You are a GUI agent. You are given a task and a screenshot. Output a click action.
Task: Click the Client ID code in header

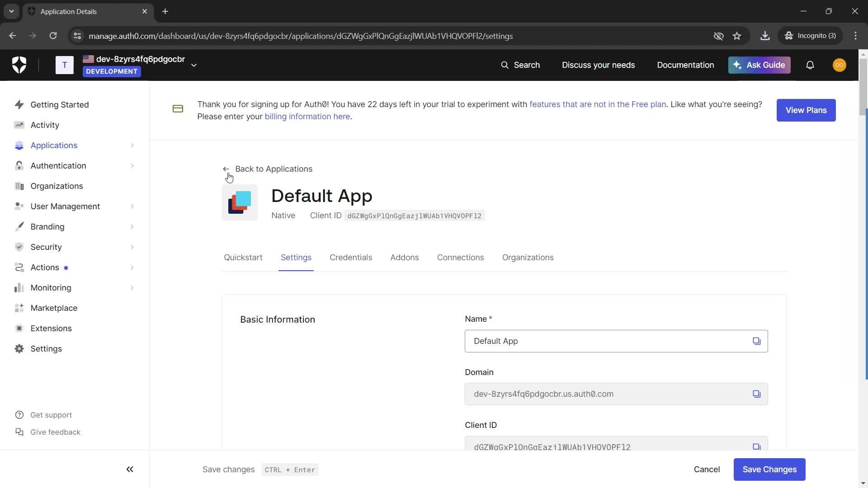(x=414, y=216)
